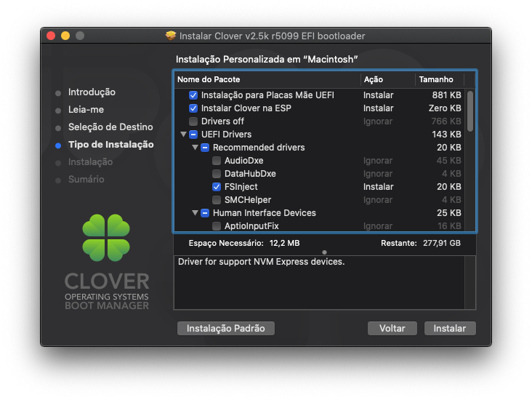The height and width of the screenshot is (400, 532).
Task: Check the DataHubDxe driver
Action: 217,174
